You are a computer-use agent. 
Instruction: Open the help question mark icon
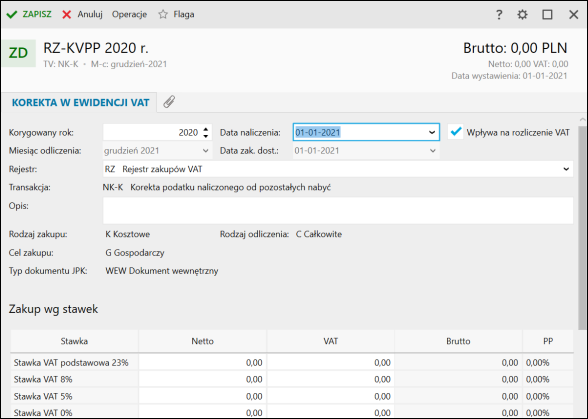click(x=499, y=15)
